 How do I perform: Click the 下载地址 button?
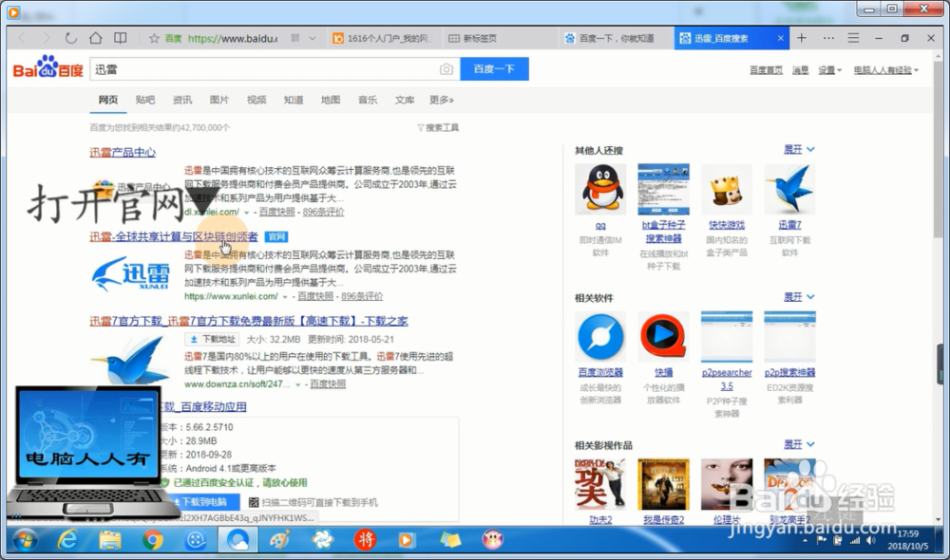(212, 340)
